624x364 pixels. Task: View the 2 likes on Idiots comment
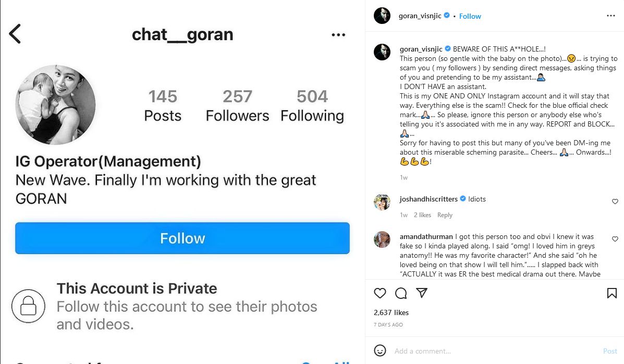pyautogui.click(x=422, y=215)
